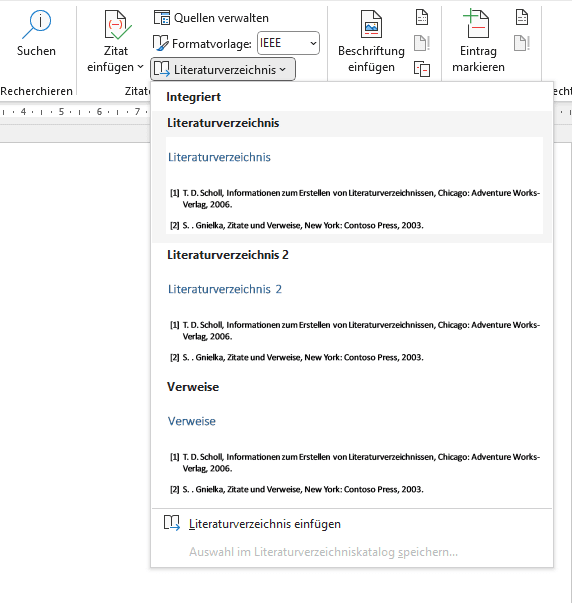Click the Eintrag markieren icon
The width and height of the screenshot is (572, 603).
click(x=476, y=24)
